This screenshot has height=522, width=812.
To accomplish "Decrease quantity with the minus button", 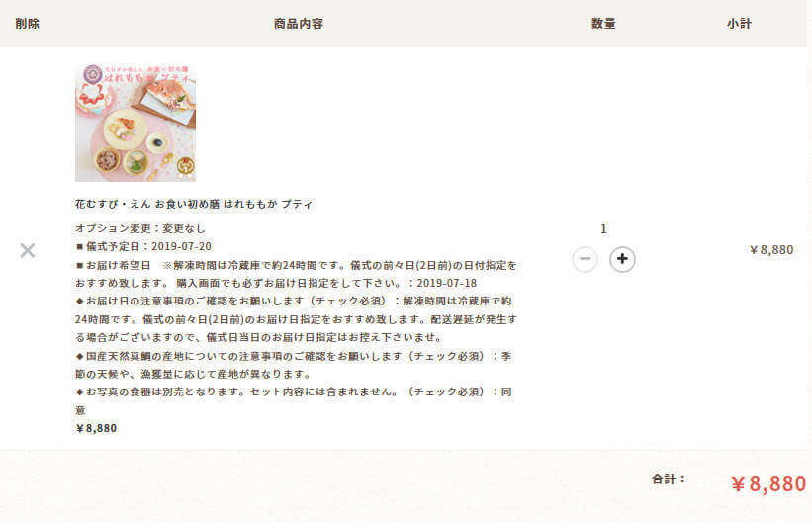I will (x=586, y=259).
